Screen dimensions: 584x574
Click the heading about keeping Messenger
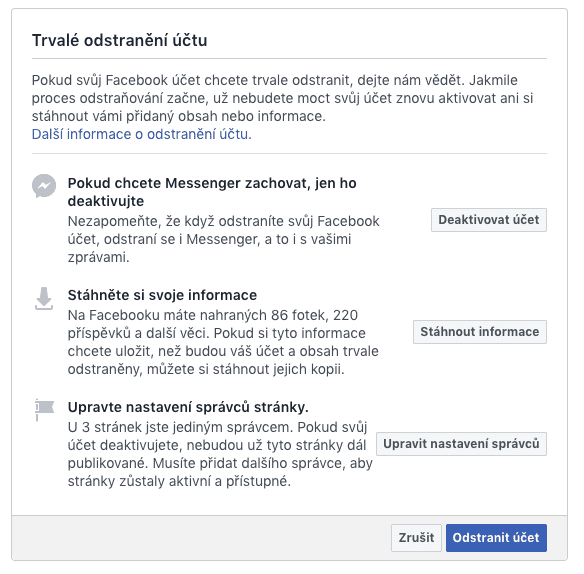pos(212,192)
